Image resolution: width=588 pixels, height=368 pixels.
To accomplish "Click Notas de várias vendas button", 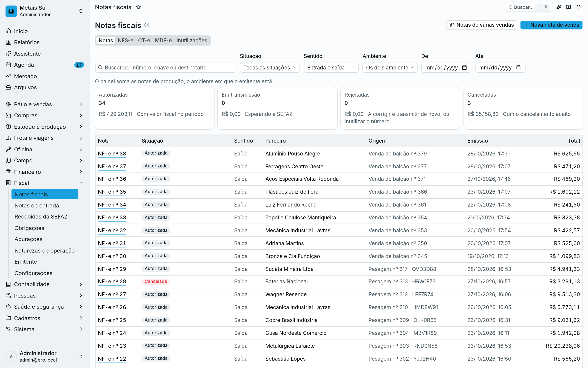I will (x=482, y=25).
